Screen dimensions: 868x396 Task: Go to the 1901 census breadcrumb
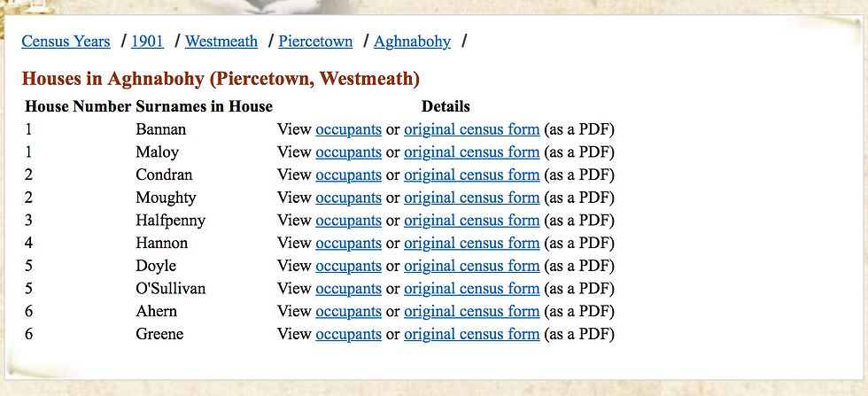coord(147,42)
